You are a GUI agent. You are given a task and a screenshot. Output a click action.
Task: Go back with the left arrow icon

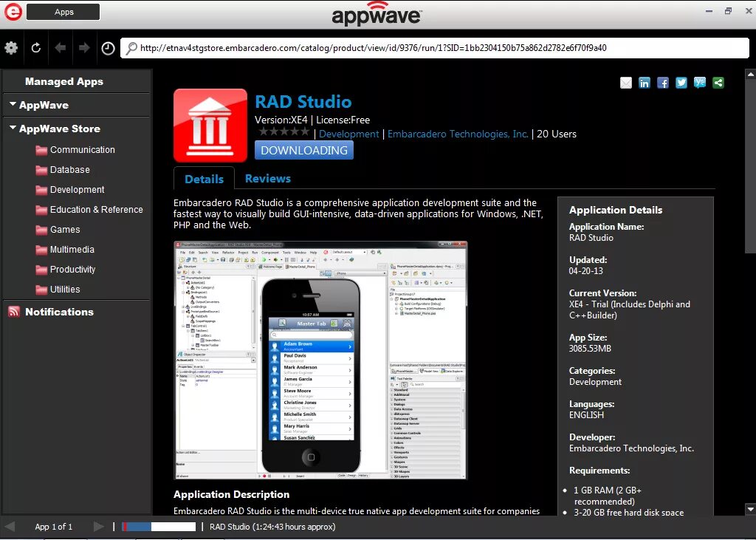(61, 48)
